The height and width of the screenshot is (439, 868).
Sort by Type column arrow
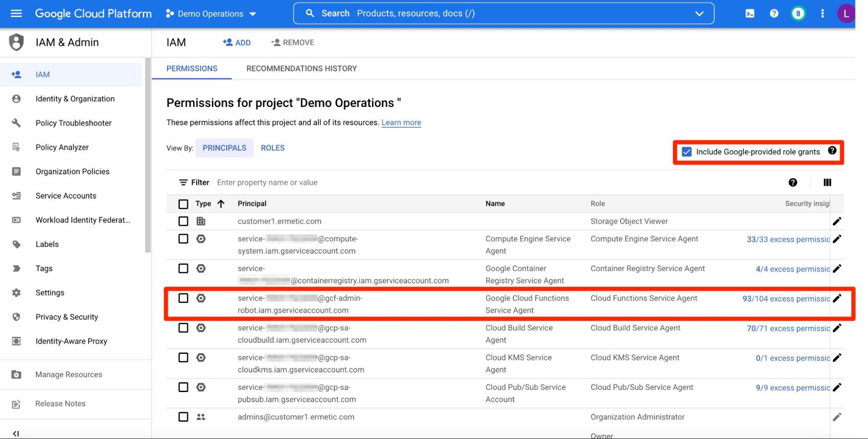221,204
